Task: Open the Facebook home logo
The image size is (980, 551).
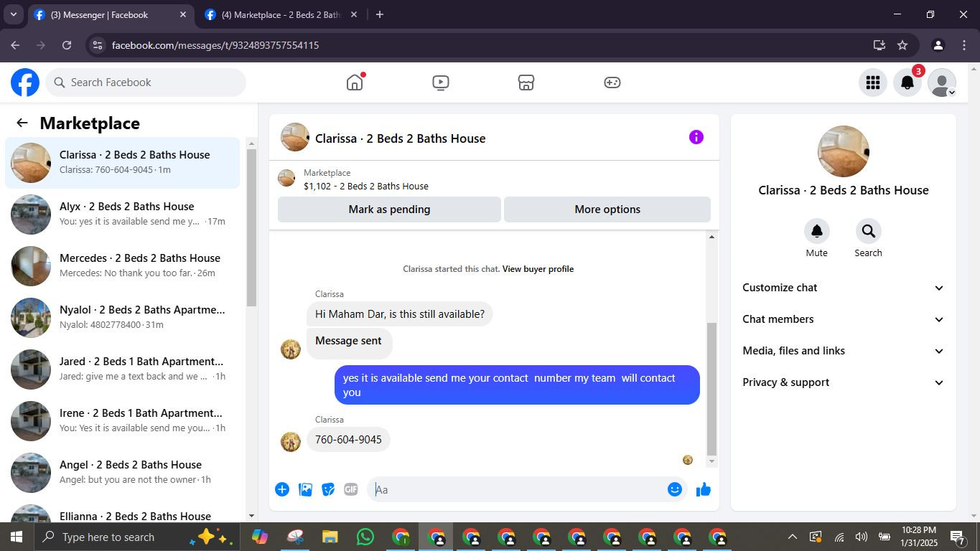Action: tap(25, 83)
